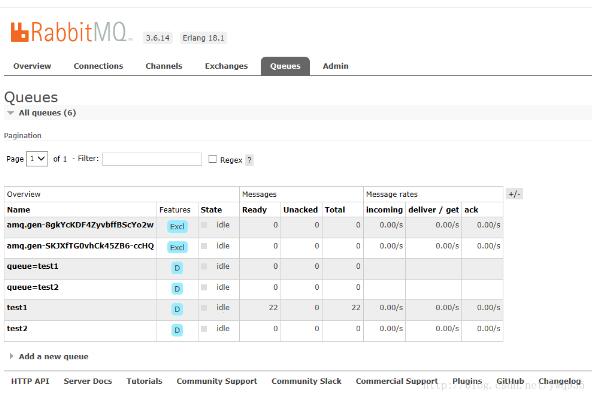
Task: Enable the Regex checkbox
Action: (x=212, y=159)
